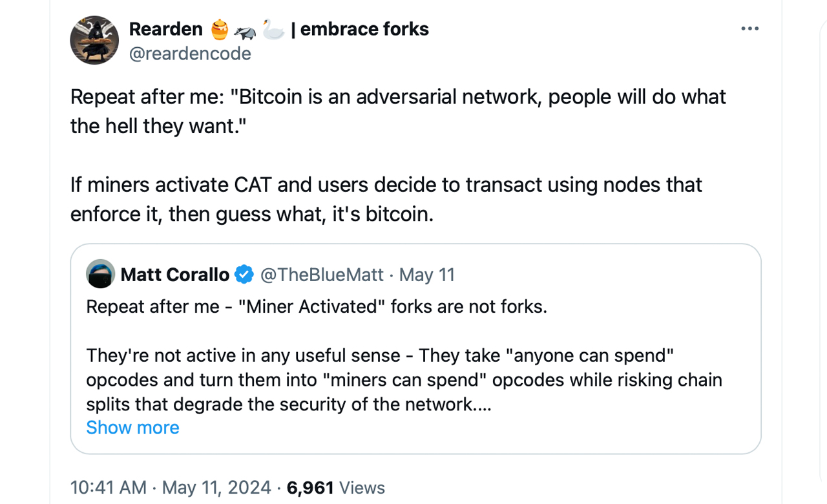View the 6,961 Views analytics count

click(x=335, y=487)
